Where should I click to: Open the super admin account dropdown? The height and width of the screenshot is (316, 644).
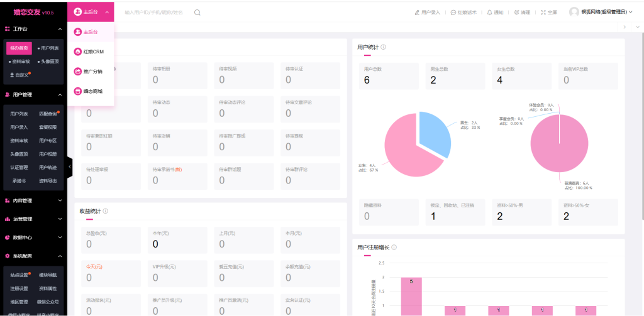click(602, 12)
